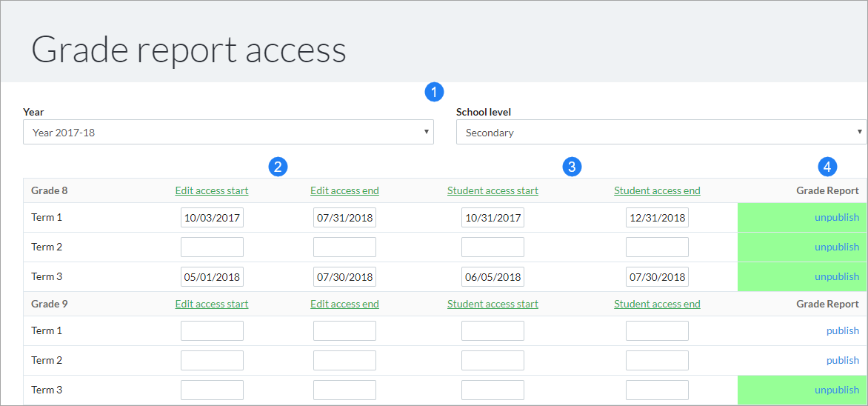Open the Year 2017-18 dropdown

click(x=228, y=133)
